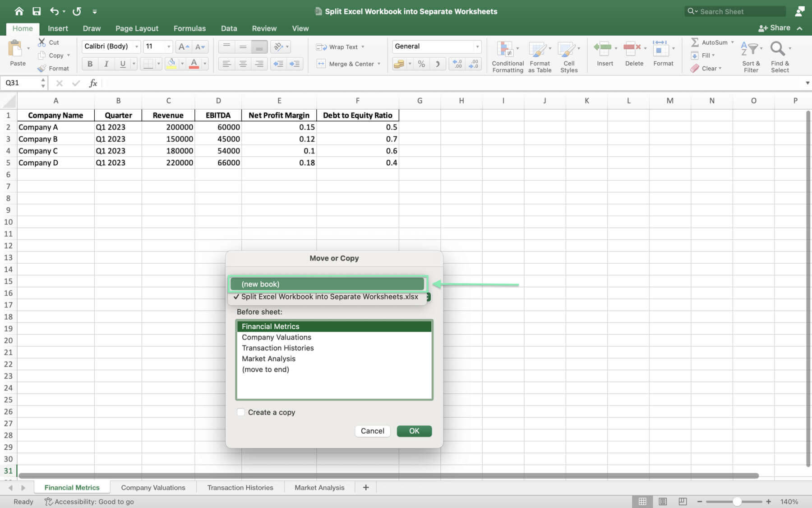Screen dimensions: 812x508
Task: Apply percent style
Action: coord(421,64)
